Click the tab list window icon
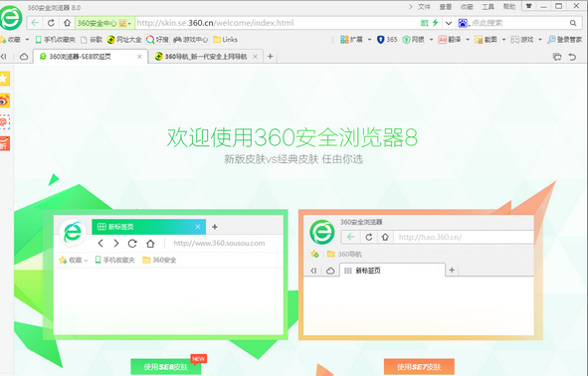Viewport: 588px width, 376px height. (557, 57)
